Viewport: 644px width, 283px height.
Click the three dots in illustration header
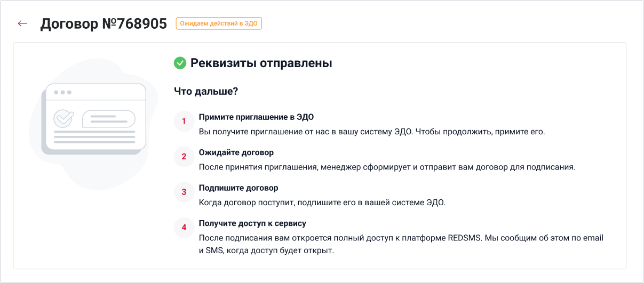point(62,92)
